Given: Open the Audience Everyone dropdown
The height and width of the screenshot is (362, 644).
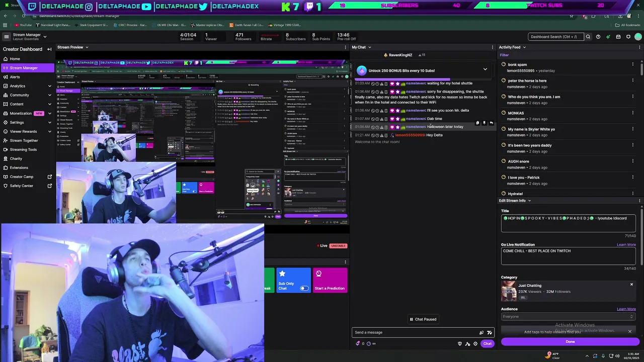Looking at the screenshot, I should pos(568,316).
